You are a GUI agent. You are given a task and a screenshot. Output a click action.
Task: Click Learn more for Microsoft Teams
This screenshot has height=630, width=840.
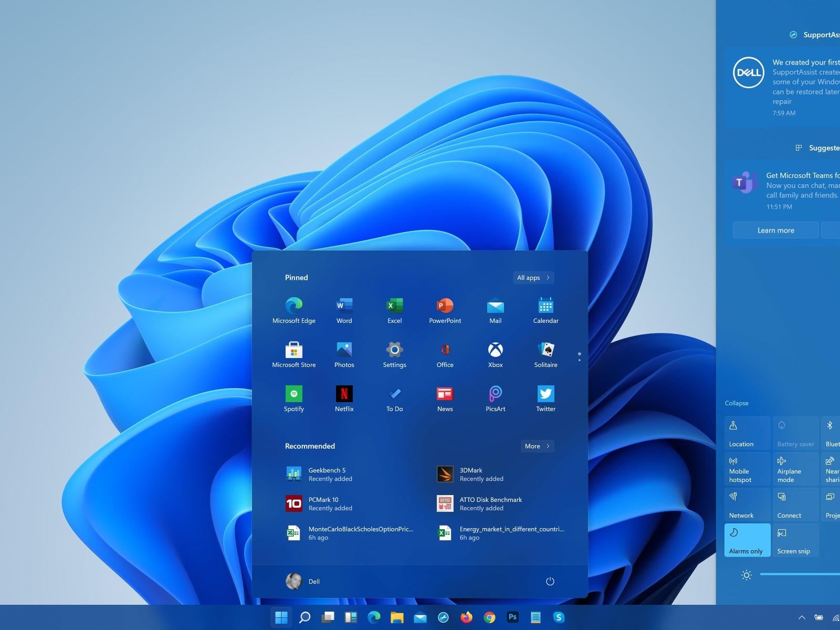point(776,230)
